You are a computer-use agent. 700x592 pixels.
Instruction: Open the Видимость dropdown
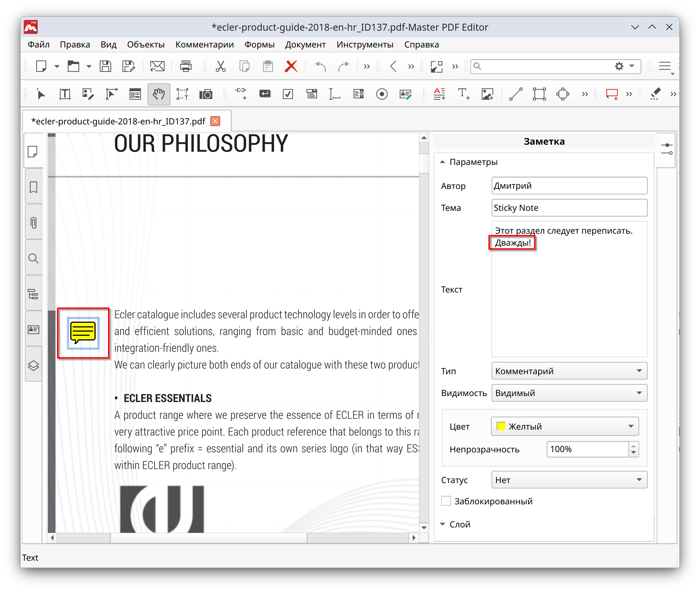click(569, 393)
